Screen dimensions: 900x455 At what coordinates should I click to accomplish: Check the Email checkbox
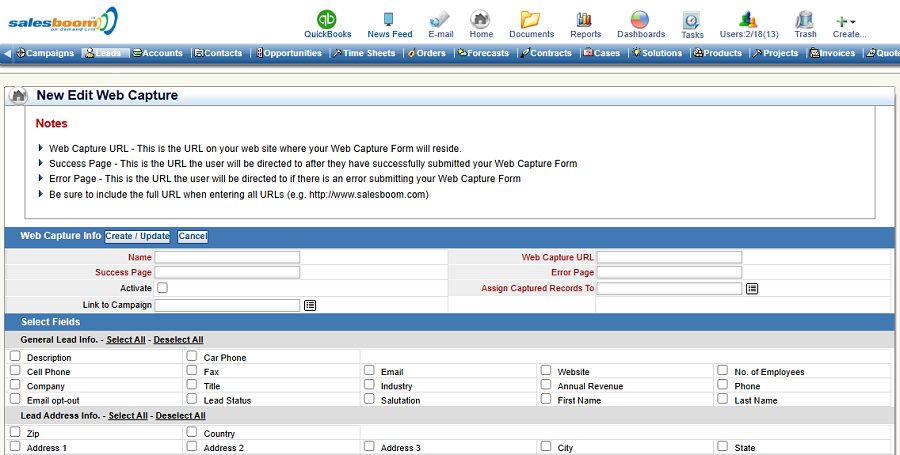(x=369, y=371)
